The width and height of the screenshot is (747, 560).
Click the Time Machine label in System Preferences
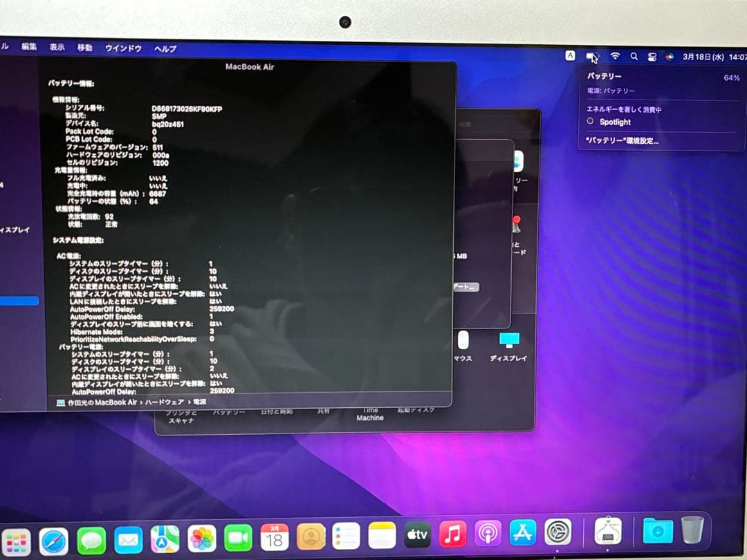pyautogui.click(x=370, y=414)
